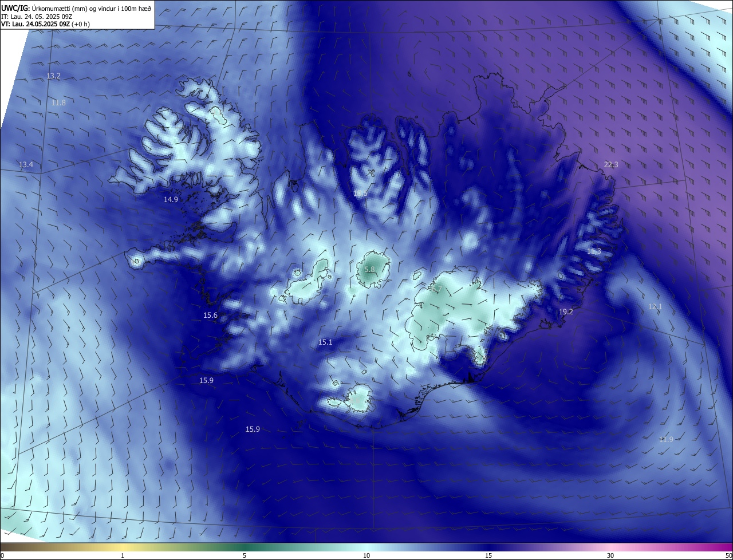Image resolution: width=733 pixels, height=560 pixels.
Task: Select the 12.1 value label
Action: click(x=655, y=307)
